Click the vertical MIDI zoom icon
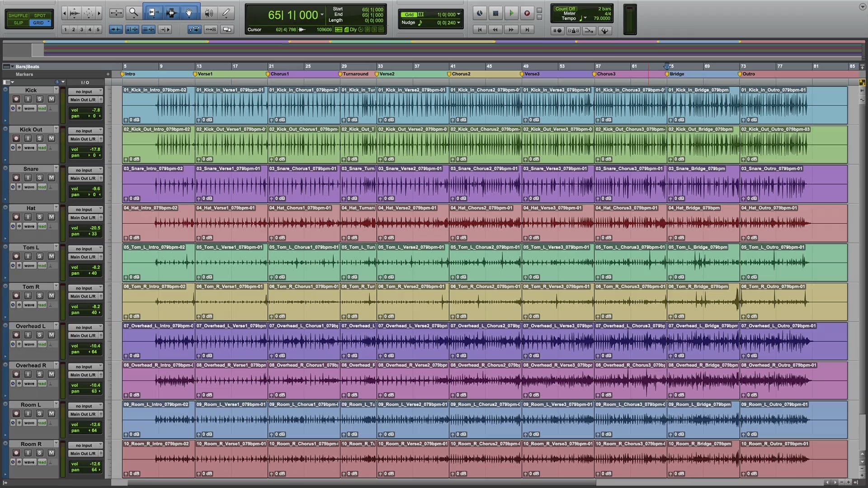This screenshot has width=868, height=488. point(89,13)
